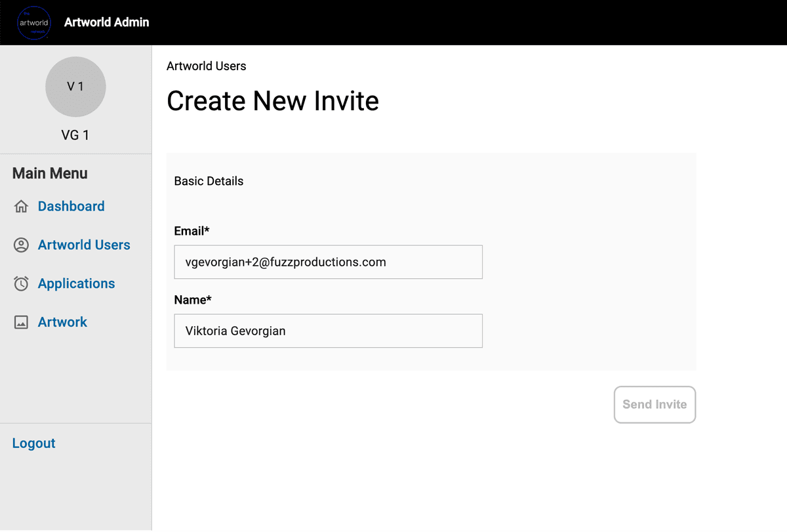Focus the Email input field
787x532 pixels.
328,262
